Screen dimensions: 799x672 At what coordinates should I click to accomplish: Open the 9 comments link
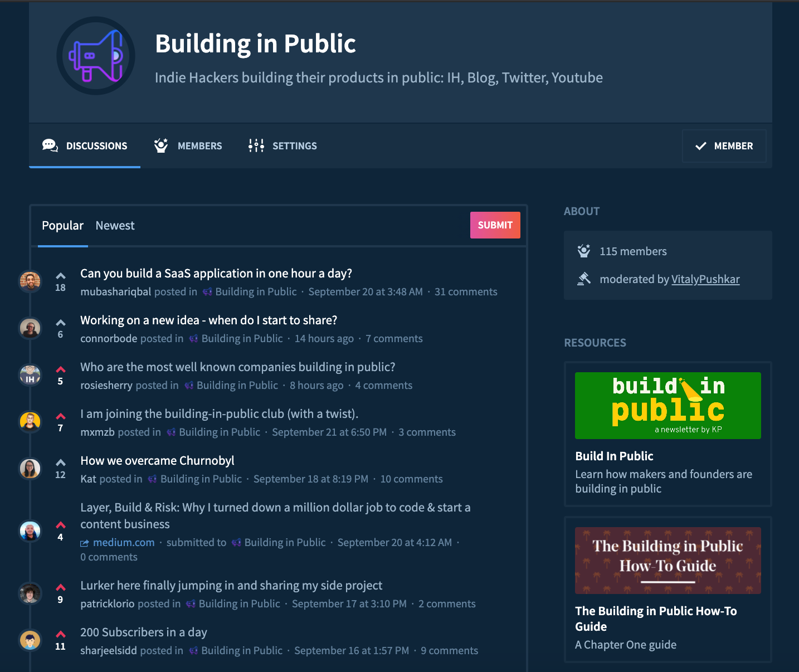tap(449, 651)
